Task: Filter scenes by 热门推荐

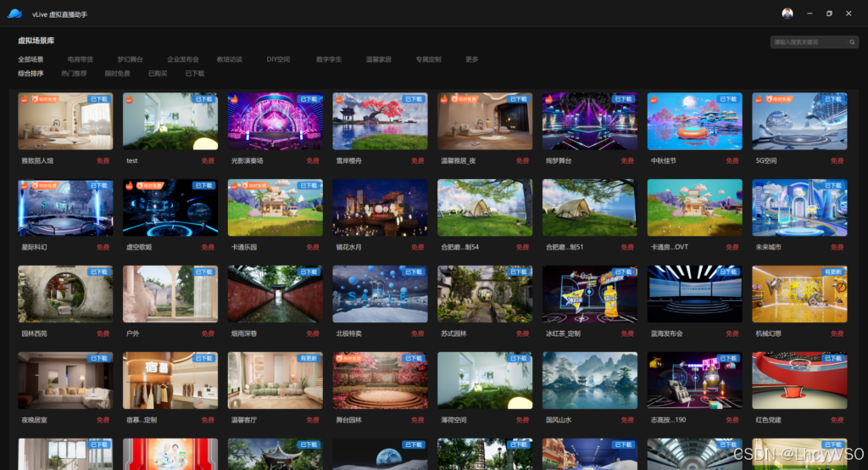Action: click(74, 73)
